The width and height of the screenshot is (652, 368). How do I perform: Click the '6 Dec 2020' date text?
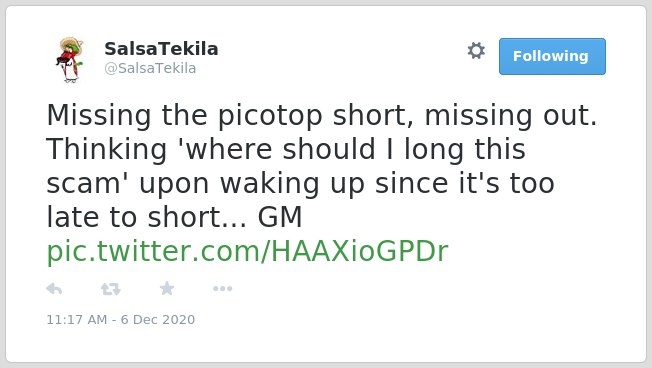click(158, 319)
